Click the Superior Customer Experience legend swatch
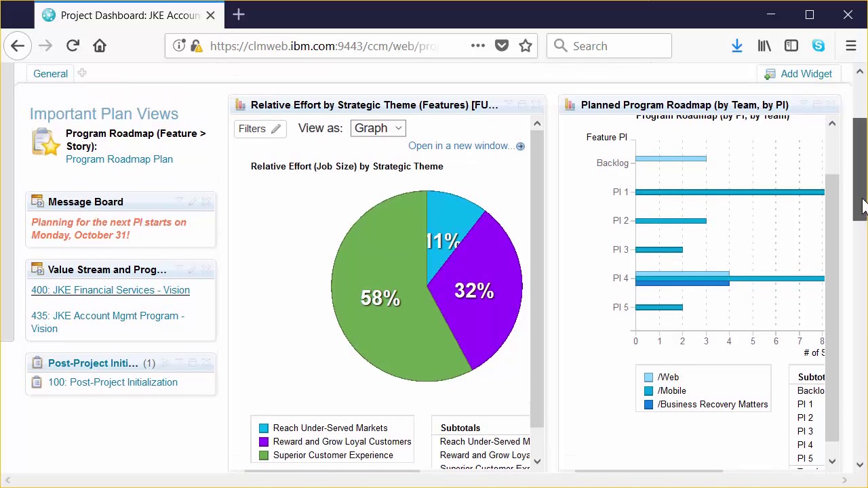The height and width of the screenshot is (488, 868). click(264, 455)
